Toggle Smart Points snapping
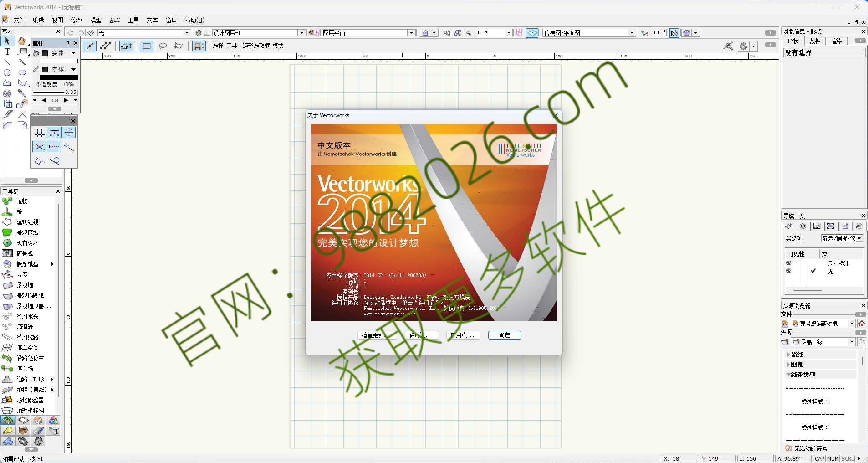Screen dimensions: 868x463 pos(54,147)
